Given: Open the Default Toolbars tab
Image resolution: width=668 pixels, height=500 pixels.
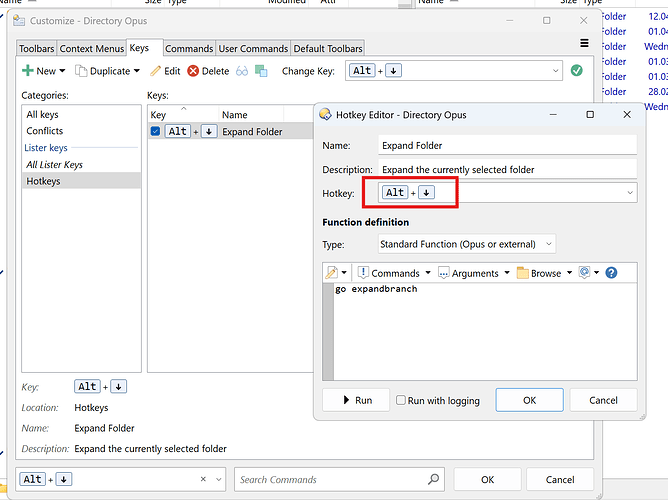Looking at the screenshot, I should [328, 49].
